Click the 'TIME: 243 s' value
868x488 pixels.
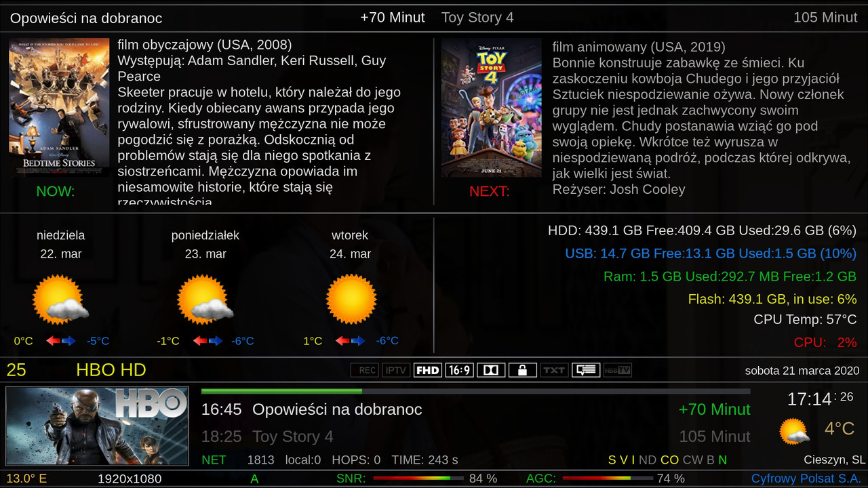point(425,460)
